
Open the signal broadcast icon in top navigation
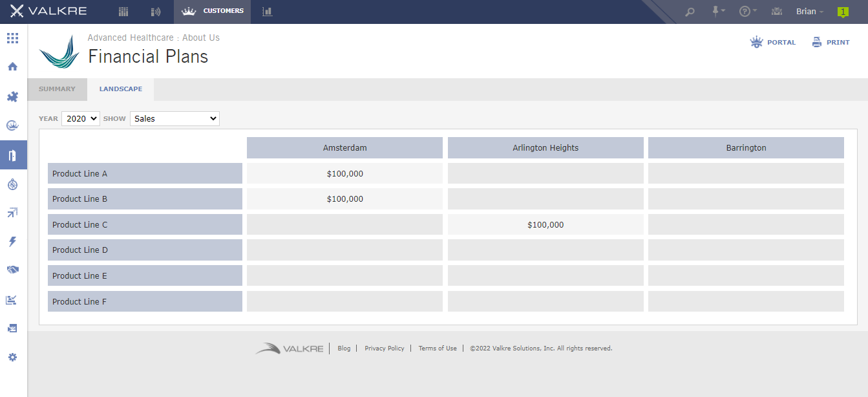click(x=155, y=12)
